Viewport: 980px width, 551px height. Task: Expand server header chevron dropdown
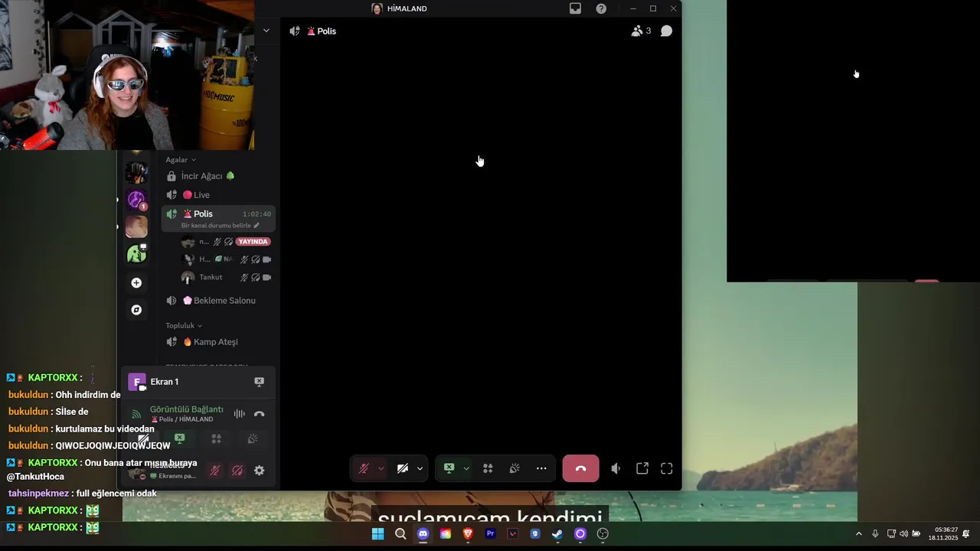[266, 31]
